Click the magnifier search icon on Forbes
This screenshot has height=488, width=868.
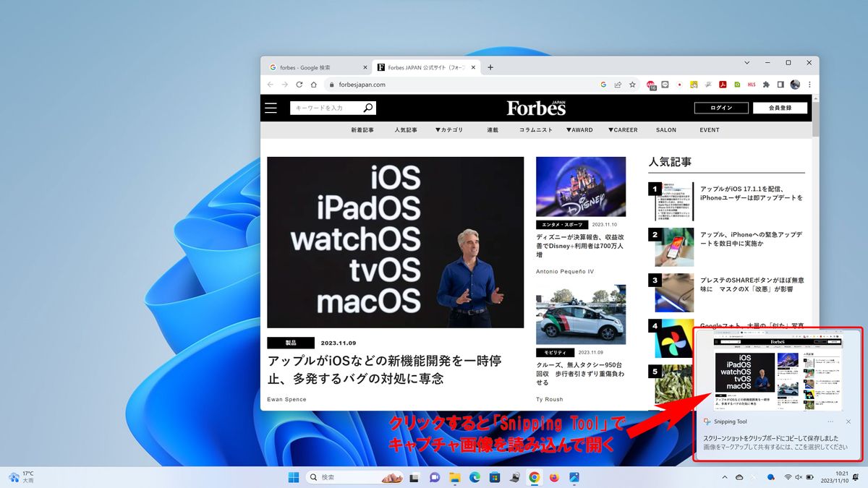[x=368, y=108]
